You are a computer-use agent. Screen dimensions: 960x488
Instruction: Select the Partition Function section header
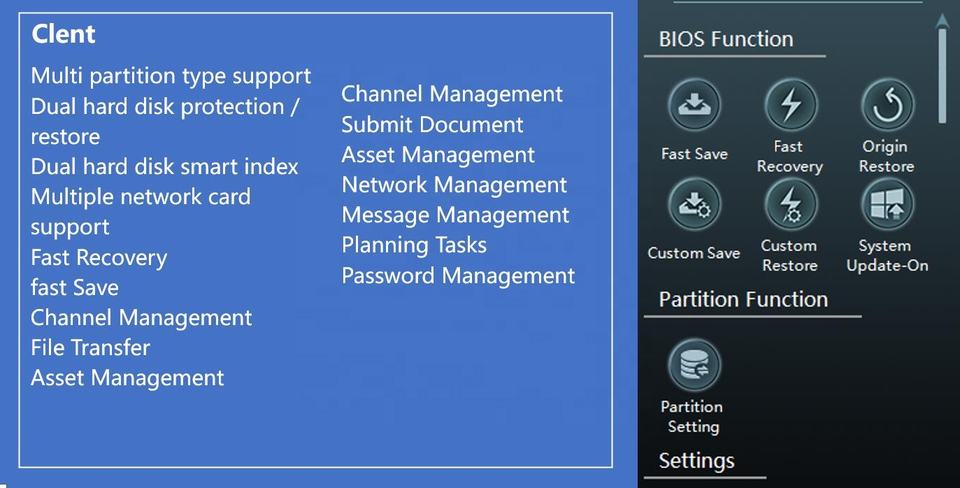click(743, 299)
